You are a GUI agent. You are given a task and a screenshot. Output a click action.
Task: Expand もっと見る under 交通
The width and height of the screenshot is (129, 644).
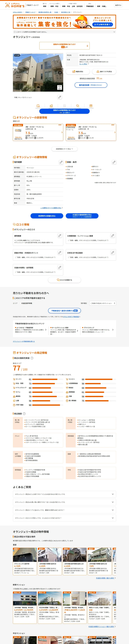coord(84,64)
